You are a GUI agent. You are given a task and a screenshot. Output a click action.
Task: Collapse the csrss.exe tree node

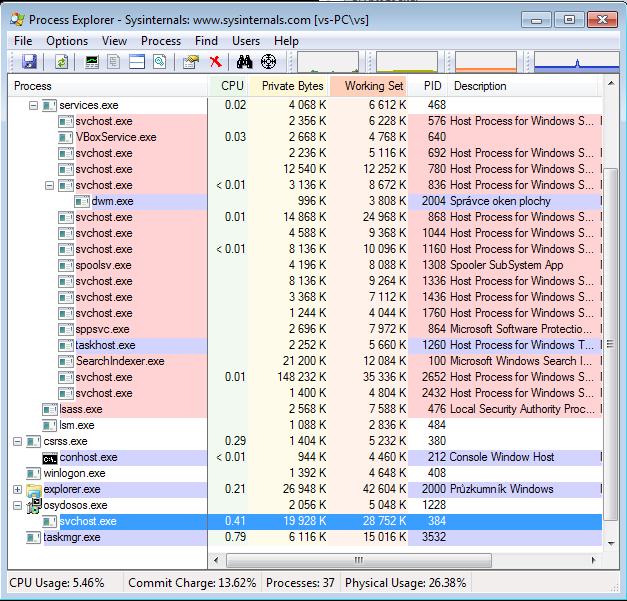point(18,441)
